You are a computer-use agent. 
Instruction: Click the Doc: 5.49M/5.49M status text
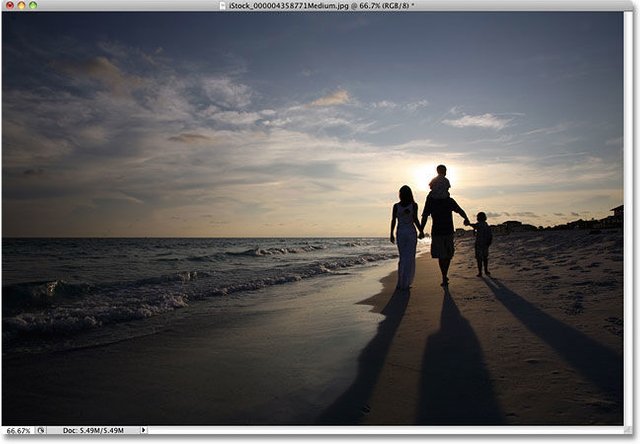coord(93,431)
